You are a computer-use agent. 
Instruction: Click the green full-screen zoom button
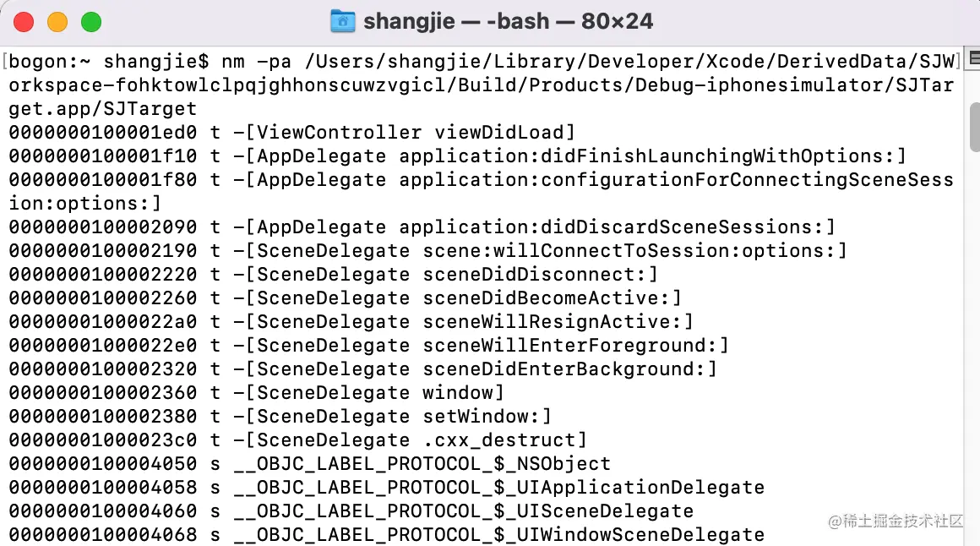91,22
